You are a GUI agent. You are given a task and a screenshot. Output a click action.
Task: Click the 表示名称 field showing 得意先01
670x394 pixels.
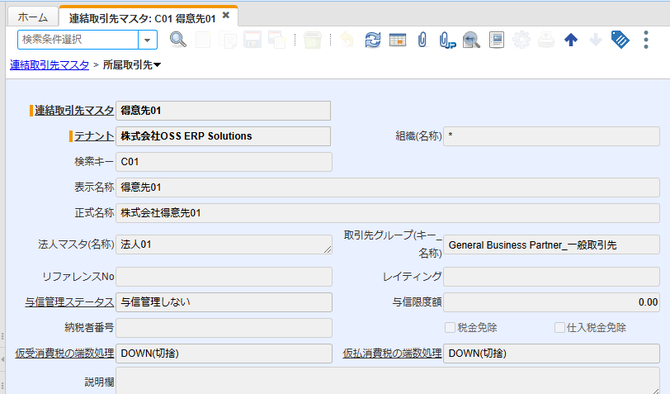tap(388, 188)
